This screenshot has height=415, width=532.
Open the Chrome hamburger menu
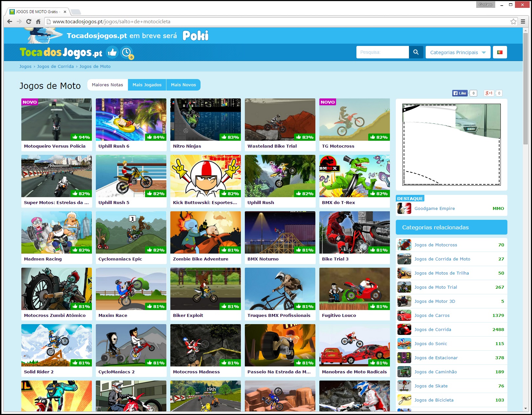pos(523,22)
